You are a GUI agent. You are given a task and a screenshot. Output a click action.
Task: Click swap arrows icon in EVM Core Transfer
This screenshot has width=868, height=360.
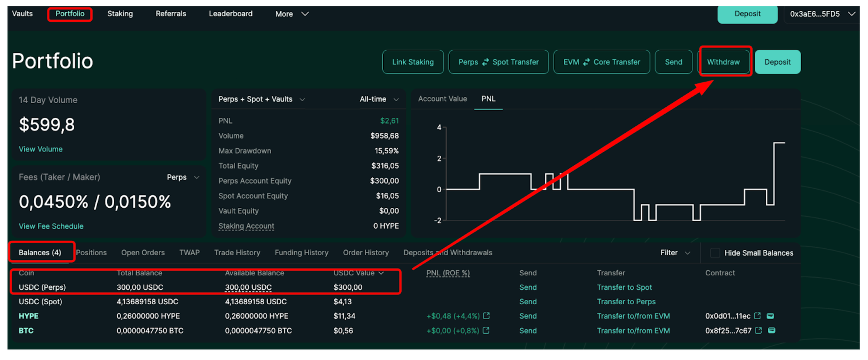tap(586, 62)
